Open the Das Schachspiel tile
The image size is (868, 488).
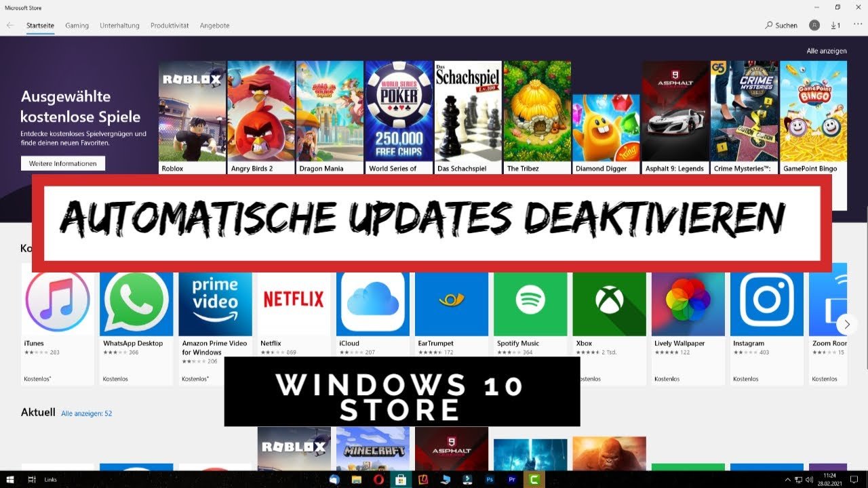coord(468,117)
